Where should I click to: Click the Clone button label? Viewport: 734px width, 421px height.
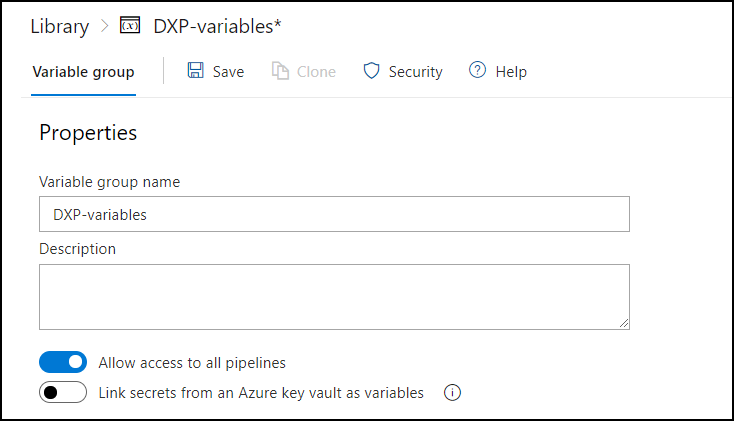pos(316,72)
